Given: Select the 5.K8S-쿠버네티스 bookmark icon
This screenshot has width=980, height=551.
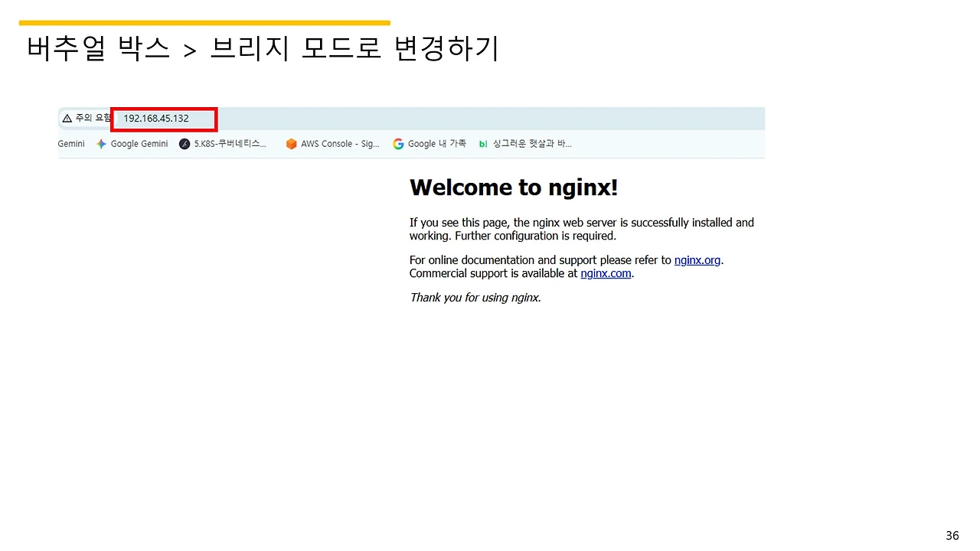Looking at the screenshot, I should [x=184, y=144].
